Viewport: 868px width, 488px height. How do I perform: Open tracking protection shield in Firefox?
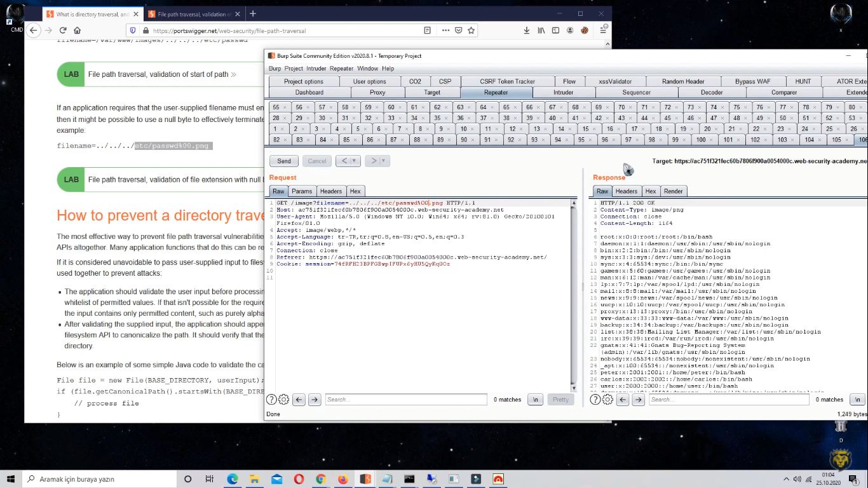133,30
